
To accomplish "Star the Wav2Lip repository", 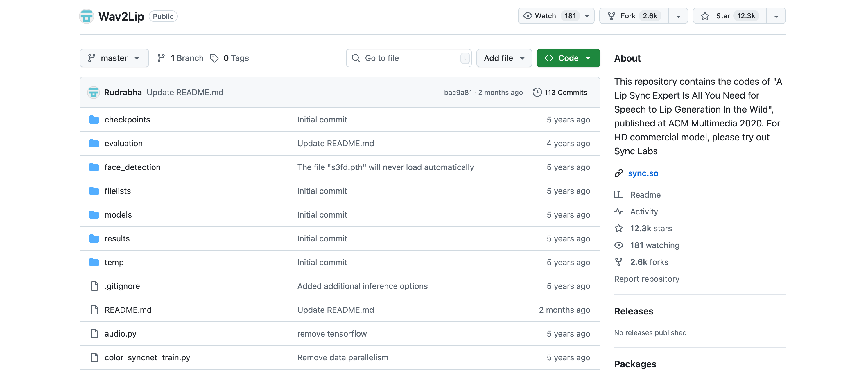I will tap(729, 16).
